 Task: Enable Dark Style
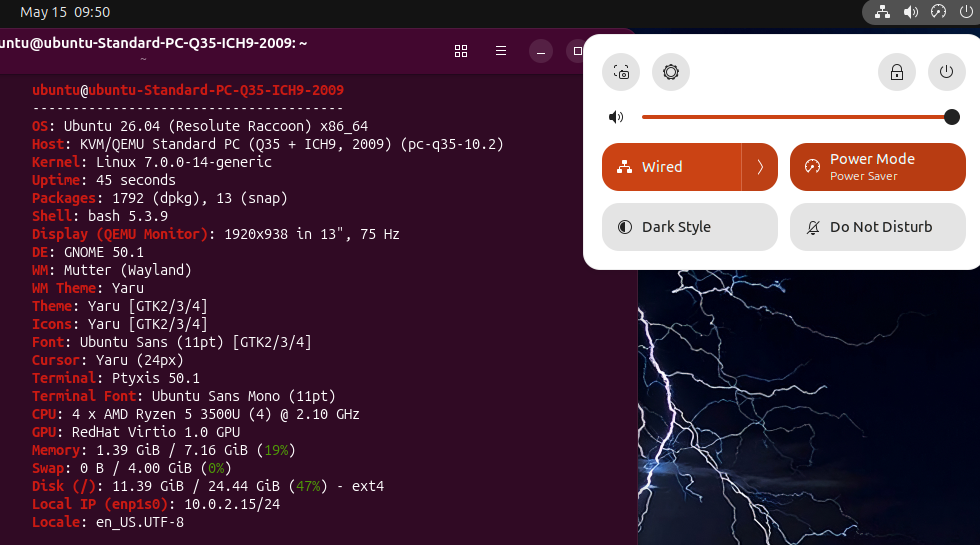pos(689,227)
